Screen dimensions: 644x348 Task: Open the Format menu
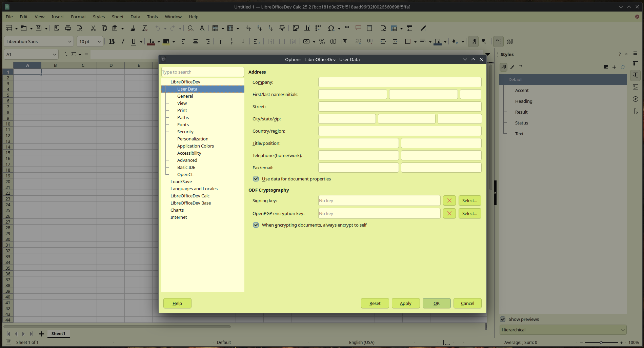pos(78,17)
